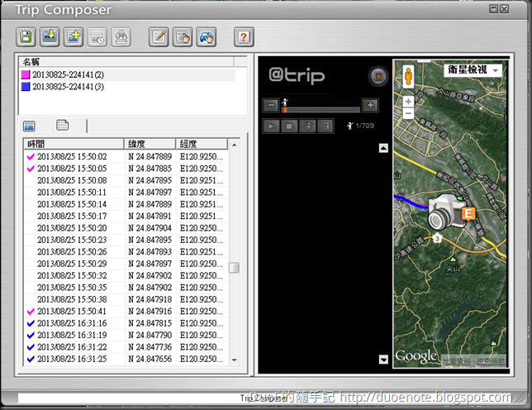Click the blue car with hand icon
This screenshot has height=410, width=532.
coord(206,36)
